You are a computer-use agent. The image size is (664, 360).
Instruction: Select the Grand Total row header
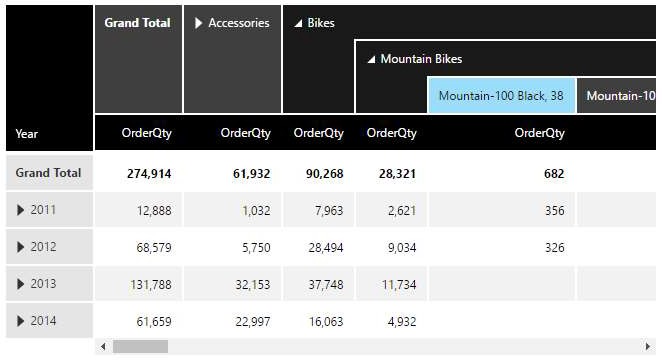coord(49,172)
